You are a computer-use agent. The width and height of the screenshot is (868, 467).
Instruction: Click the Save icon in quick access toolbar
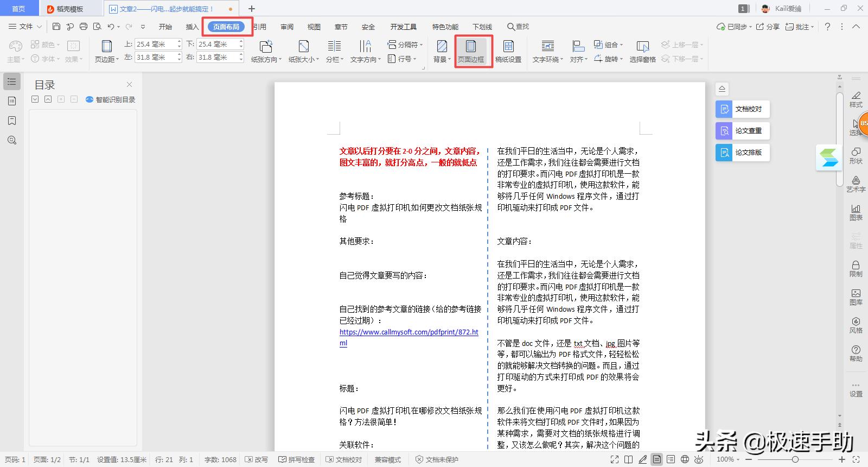coord(56,27)
